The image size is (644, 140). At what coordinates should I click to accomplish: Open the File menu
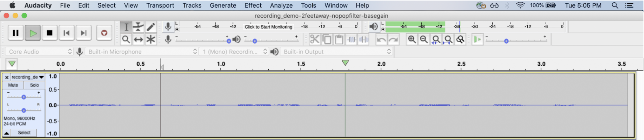coord(65,5)
